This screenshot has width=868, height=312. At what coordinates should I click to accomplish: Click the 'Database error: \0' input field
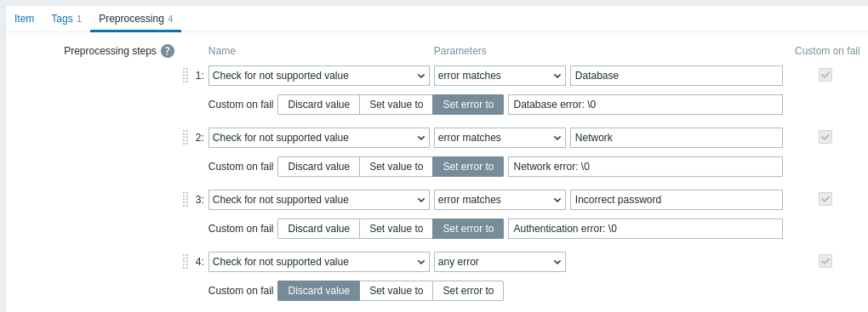(645, 105)
